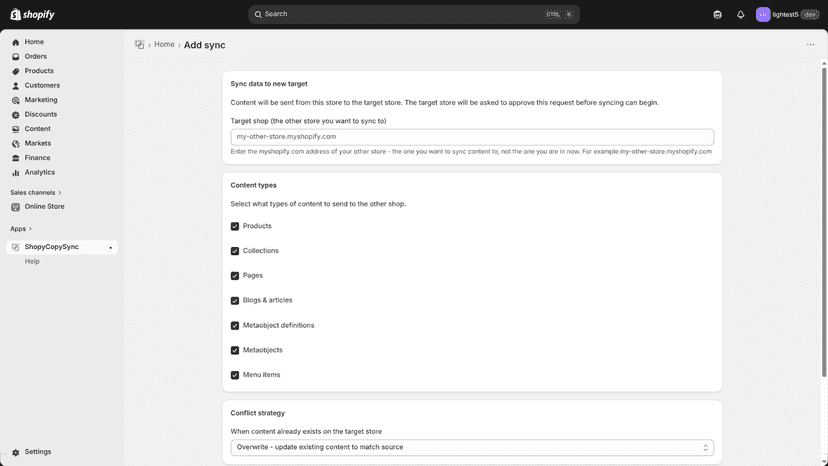Screen dimensions: 828x466
Task: Open the Discounts icon
Action: [15, 115]
